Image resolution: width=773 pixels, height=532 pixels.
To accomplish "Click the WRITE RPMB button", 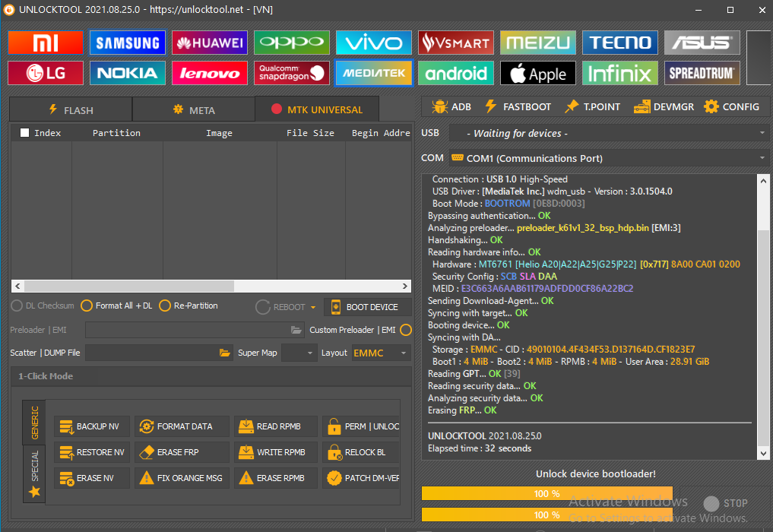I will [x=276, y=452].
